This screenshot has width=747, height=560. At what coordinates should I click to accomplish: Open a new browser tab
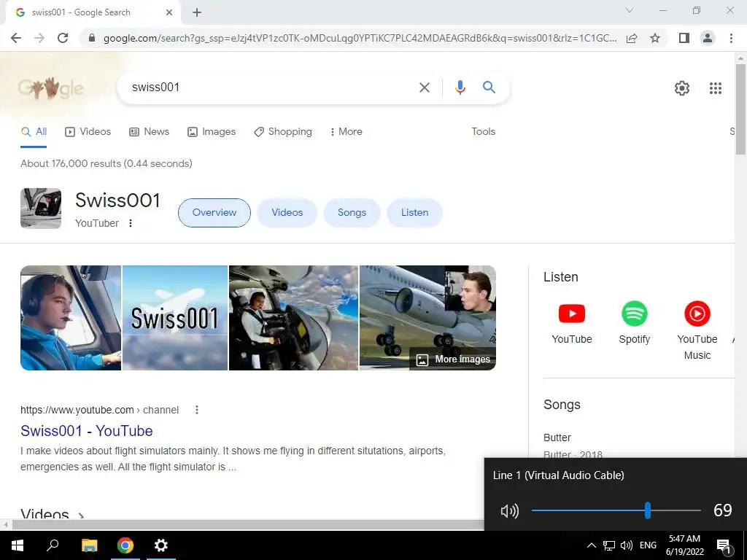click(x=197, y=12)
